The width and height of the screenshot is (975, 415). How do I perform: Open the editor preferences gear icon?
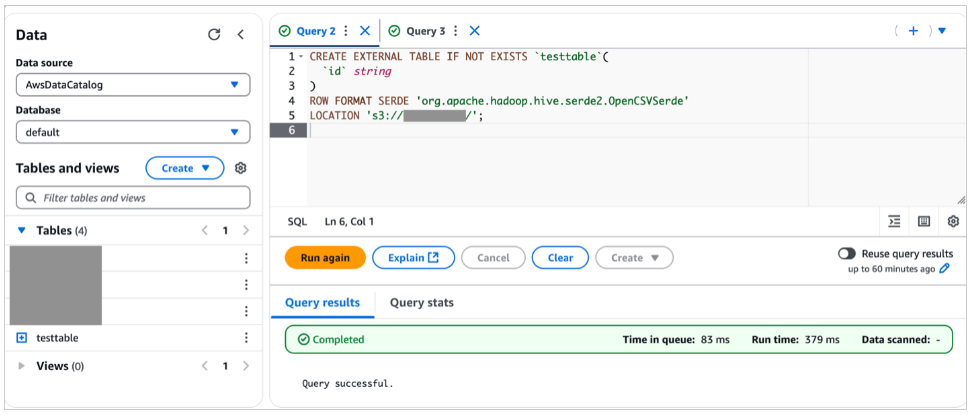(953, 221)
